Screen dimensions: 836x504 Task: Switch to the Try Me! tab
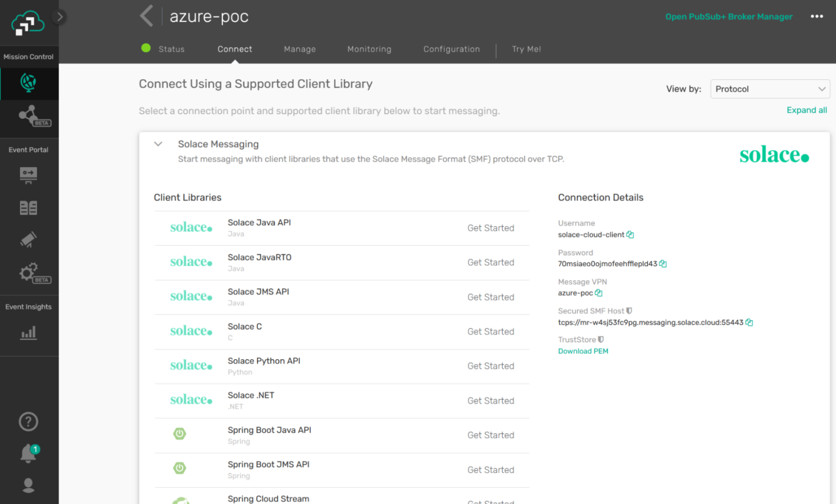pyautogui.click(x=526, y=49)
